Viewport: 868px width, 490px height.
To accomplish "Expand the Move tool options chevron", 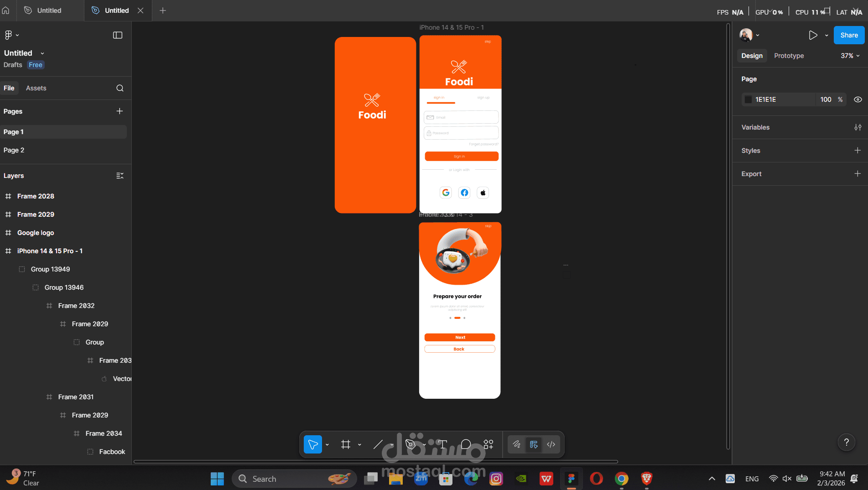I will click(327, 444).
